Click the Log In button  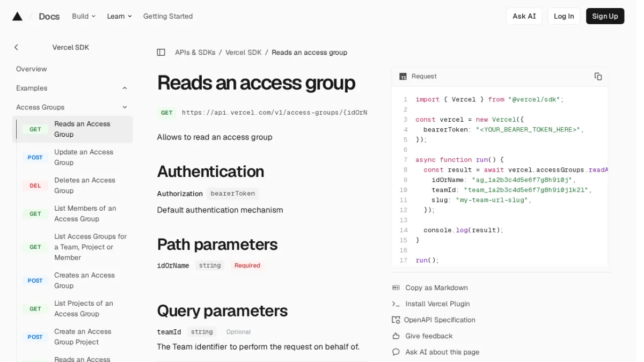564,16
